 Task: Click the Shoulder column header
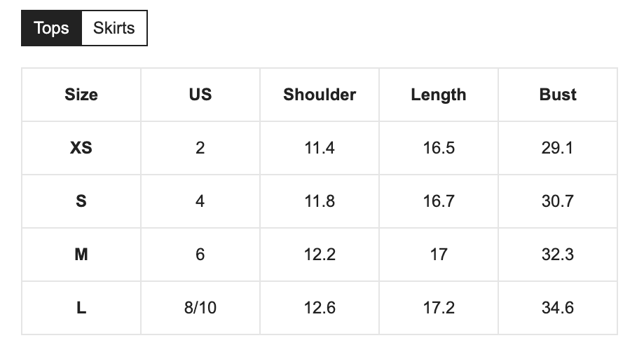(320, 95)
